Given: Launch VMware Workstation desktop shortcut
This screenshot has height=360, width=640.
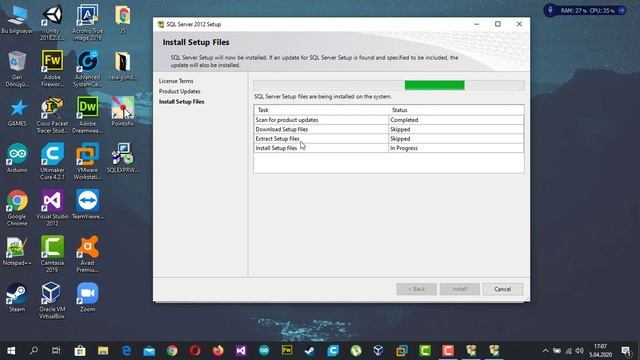Looking at the screenshot, I should pos(87,162).
